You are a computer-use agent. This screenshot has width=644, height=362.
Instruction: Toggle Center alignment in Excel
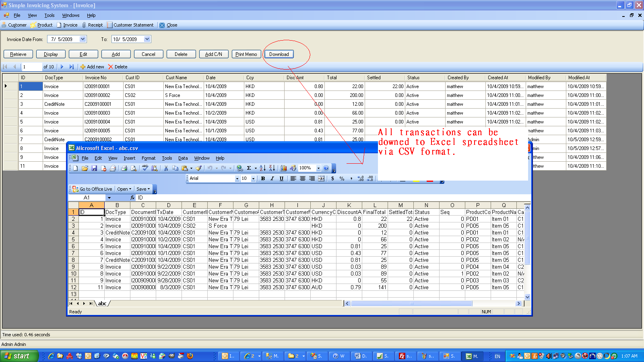303,179
